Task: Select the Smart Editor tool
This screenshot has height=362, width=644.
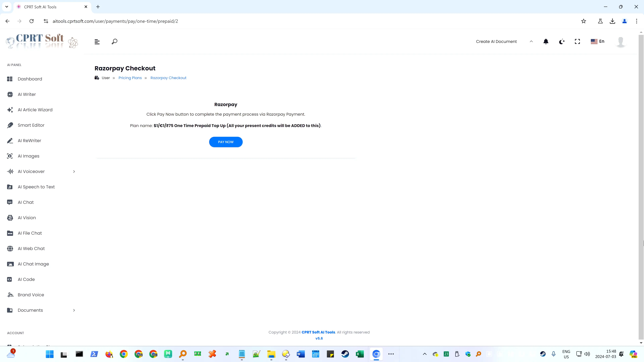Action: click(31, 125)
